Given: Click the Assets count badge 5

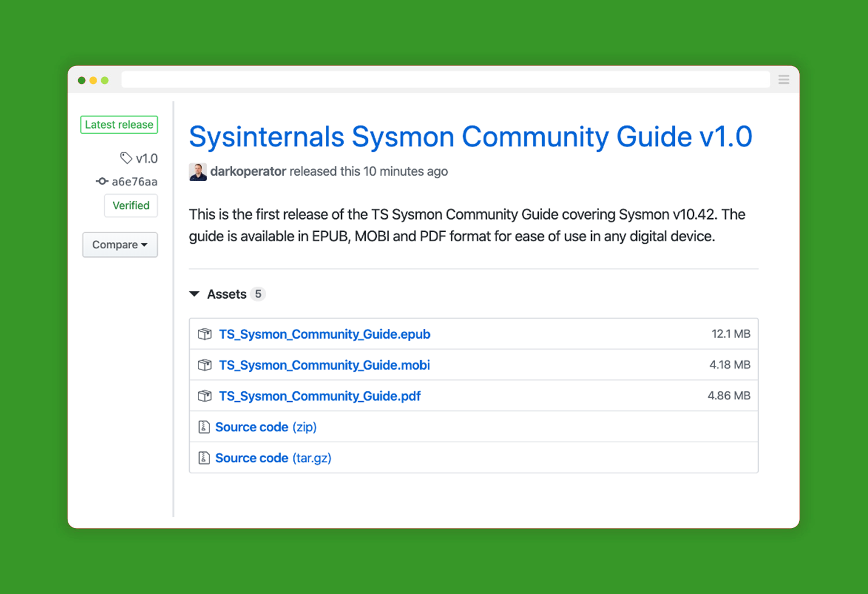Looking at the screenshot, I should click(258, 294).
